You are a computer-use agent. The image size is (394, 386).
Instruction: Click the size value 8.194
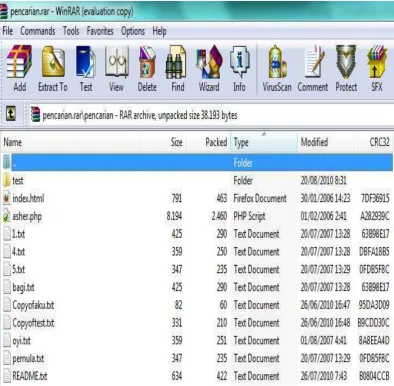[x=174, y=216]
